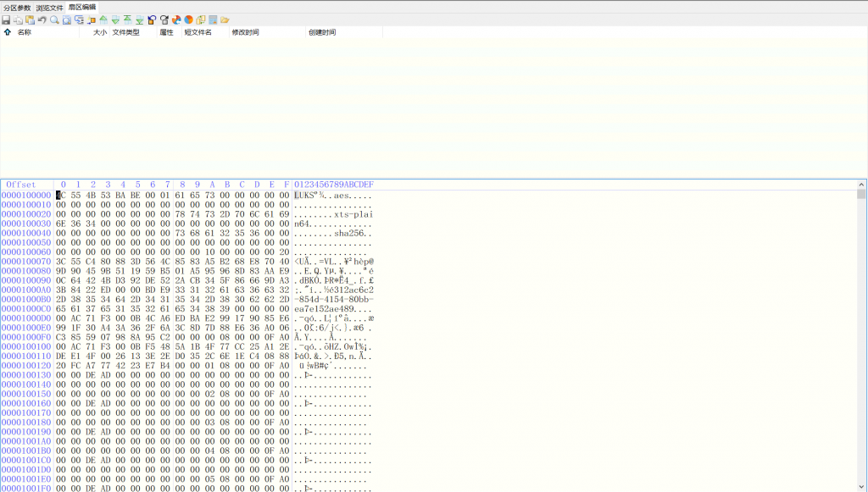
Task: Sort files by the 名称 column header
Action: (25, 32)
